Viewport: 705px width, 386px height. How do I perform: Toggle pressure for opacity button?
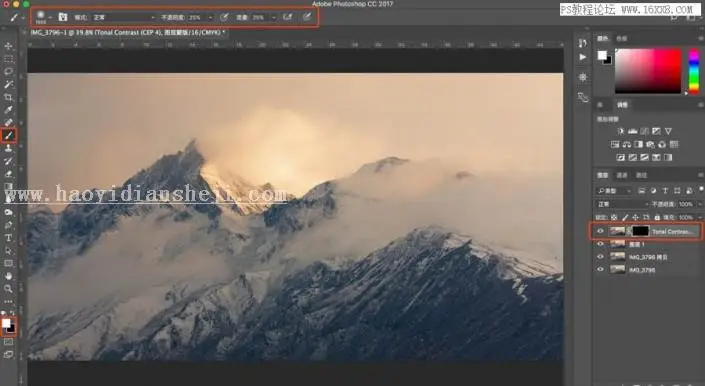click(224, 17)
